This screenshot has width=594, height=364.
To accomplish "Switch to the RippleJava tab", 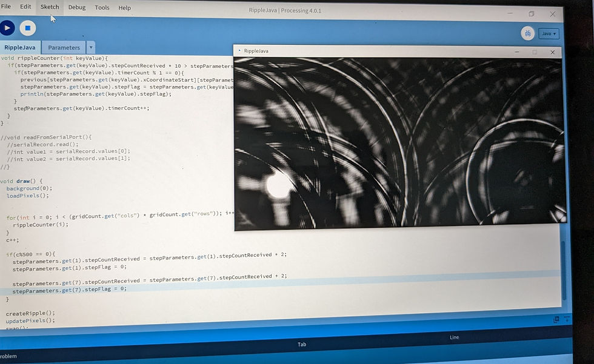I will click(x=19, y=47).
